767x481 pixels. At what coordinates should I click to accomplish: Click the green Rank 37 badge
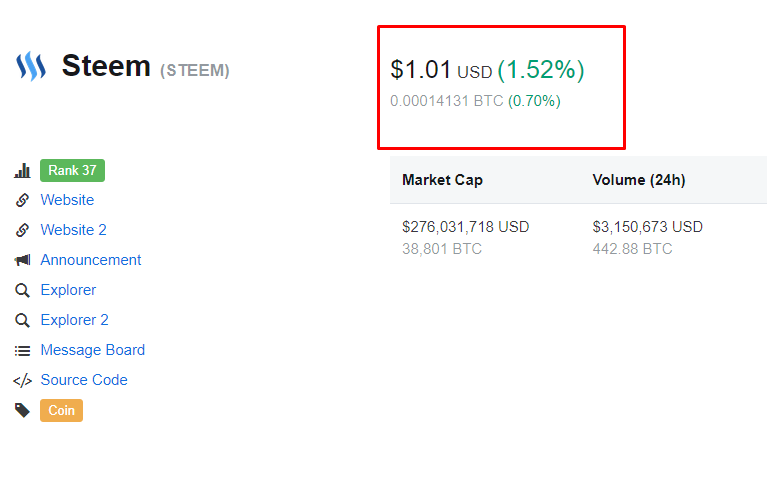(72, 171)
